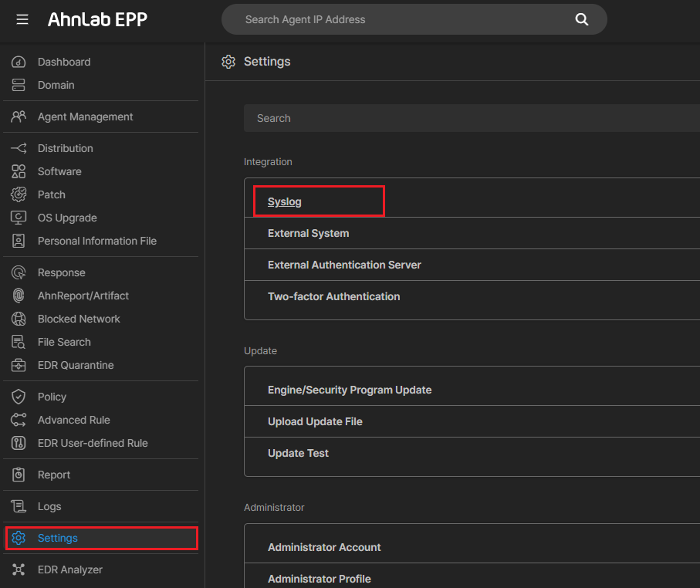Screen dimensions: 700x588
Task: Open AhnReport/Artifact in sidebar
Action: click(83, 296)
